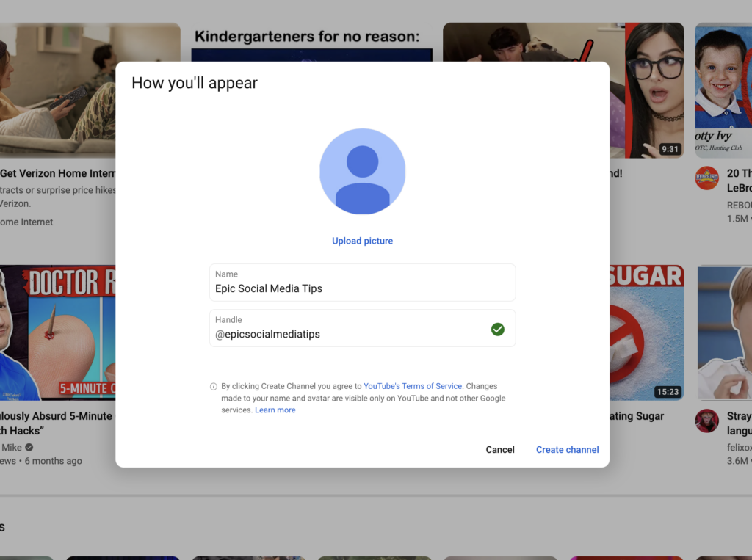Image resolution: width=752 pixels, height=560 pixels.
Task: Click the 9:31 duration badge
Action: 670,149
